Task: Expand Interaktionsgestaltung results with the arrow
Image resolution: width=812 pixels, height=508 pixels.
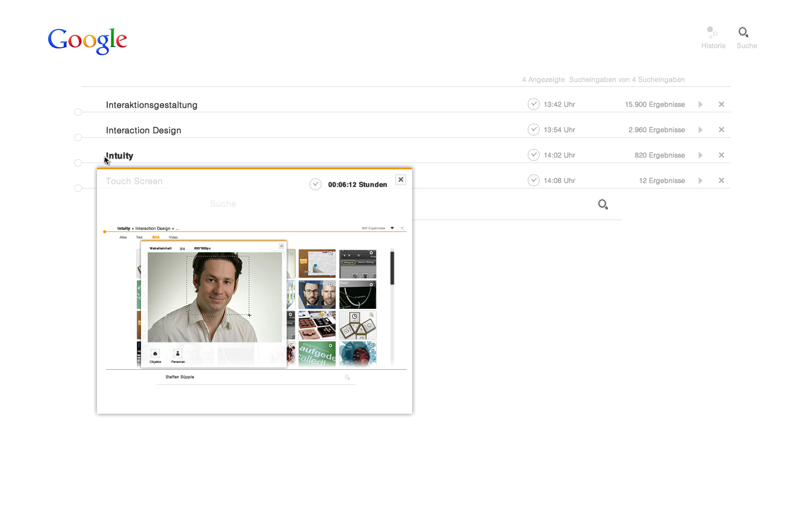Action: point(700,104)
